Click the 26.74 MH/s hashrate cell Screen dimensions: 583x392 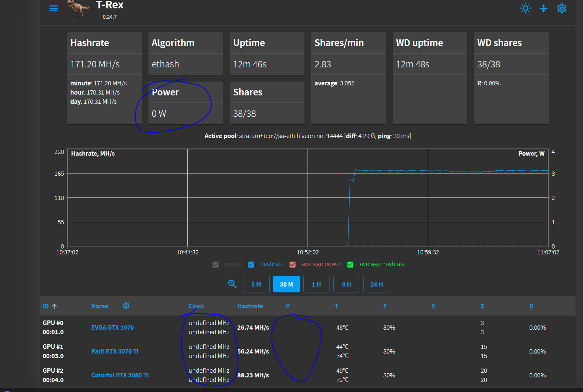click(x=253, y=328)
